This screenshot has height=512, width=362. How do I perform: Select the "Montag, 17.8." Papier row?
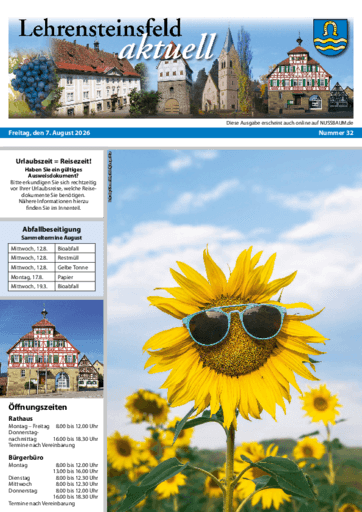(x=52, y=277)
